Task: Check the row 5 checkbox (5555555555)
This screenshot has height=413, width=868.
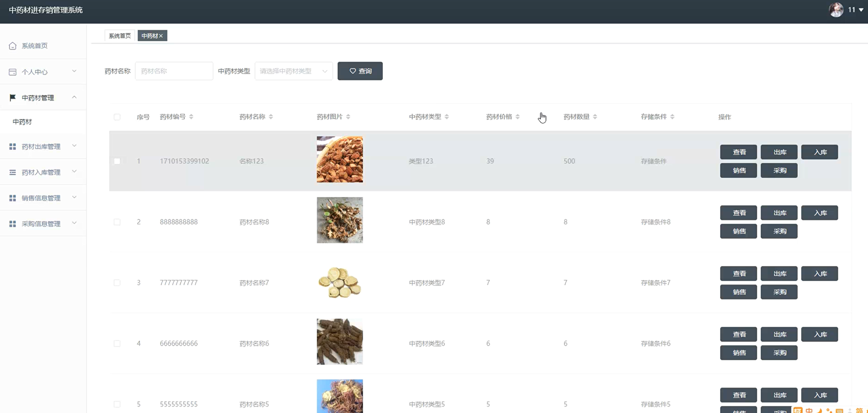Action: pos(117,404)
